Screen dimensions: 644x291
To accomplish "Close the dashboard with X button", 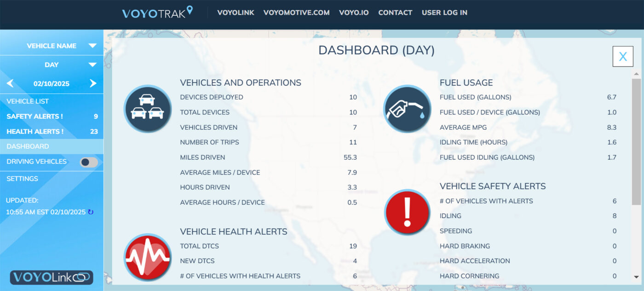I will pos(623,57).
